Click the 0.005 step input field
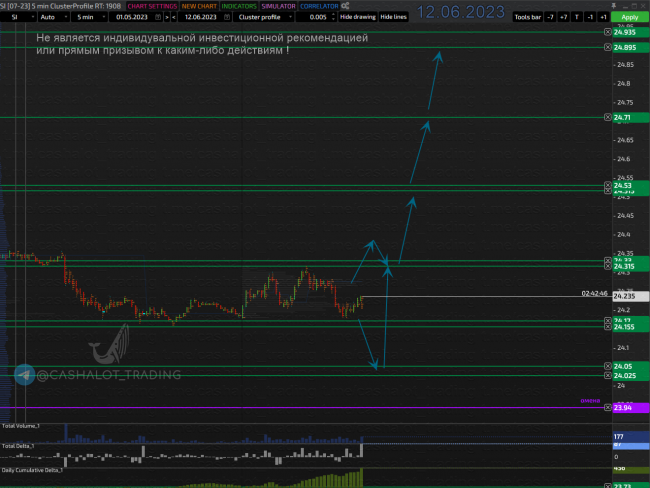650x488 pixels. point(318,17)
